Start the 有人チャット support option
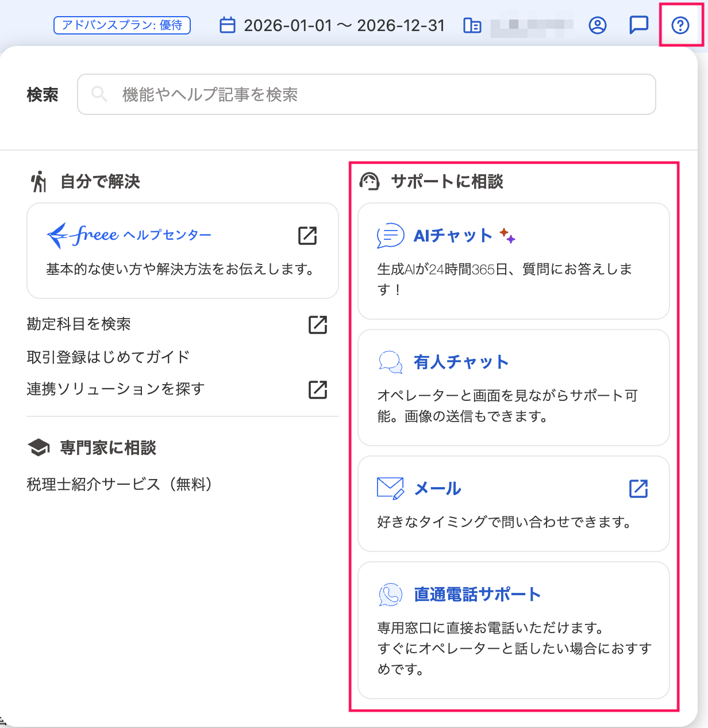Viewport: 708px width, 728px height. pyautogui.click(x=514, y=388)
